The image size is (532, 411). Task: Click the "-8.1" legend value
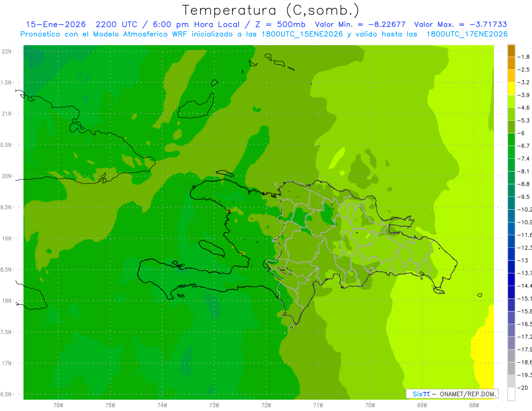click(524, 171)
